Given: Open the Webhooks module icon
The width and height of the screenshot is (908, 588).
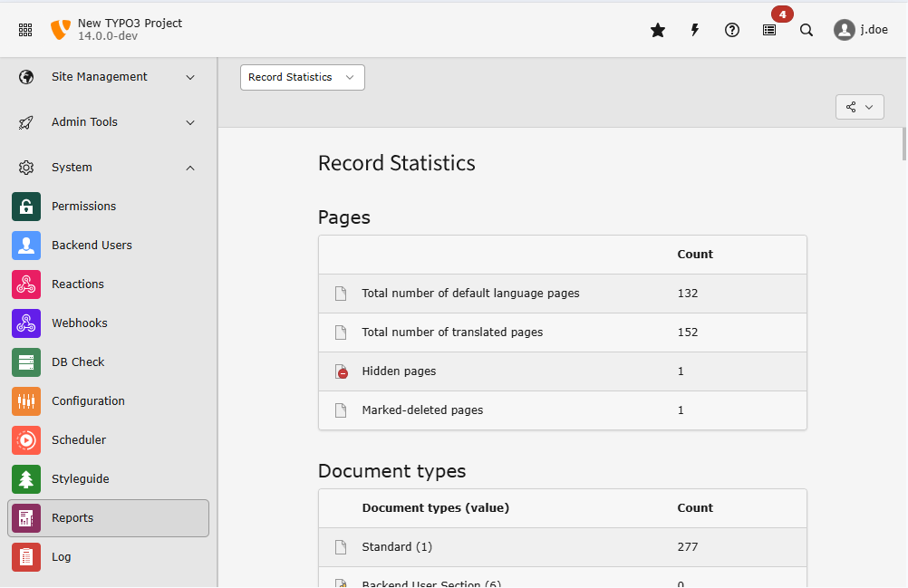Looking at the screenshot, I should [x=26, y=323].
